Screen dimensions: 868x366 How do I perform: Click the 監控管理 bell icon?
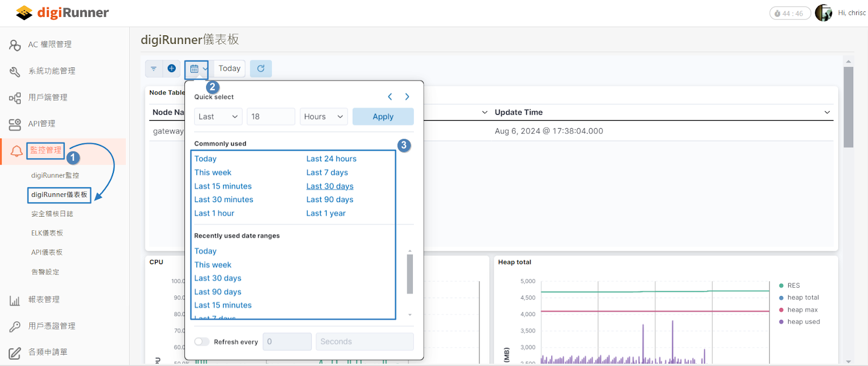16,151
